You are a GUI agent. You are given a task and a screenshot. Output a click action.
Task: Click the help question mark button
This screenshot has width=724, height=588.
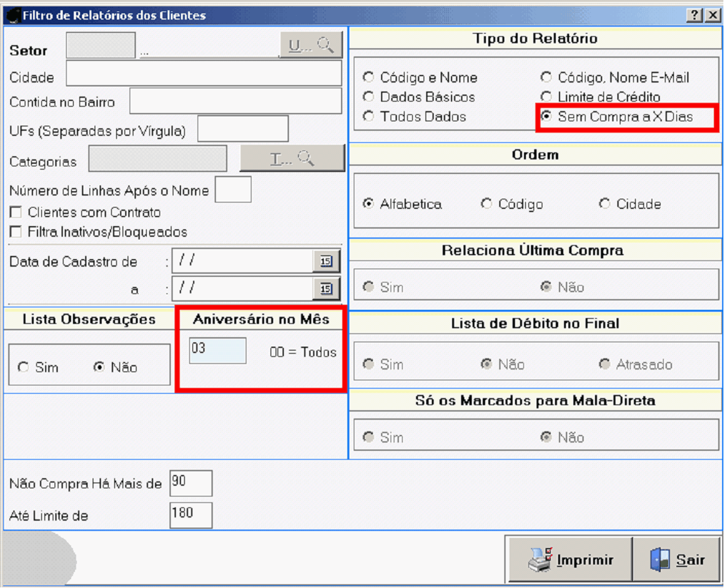pyautogui.click(x=695, y=15)
